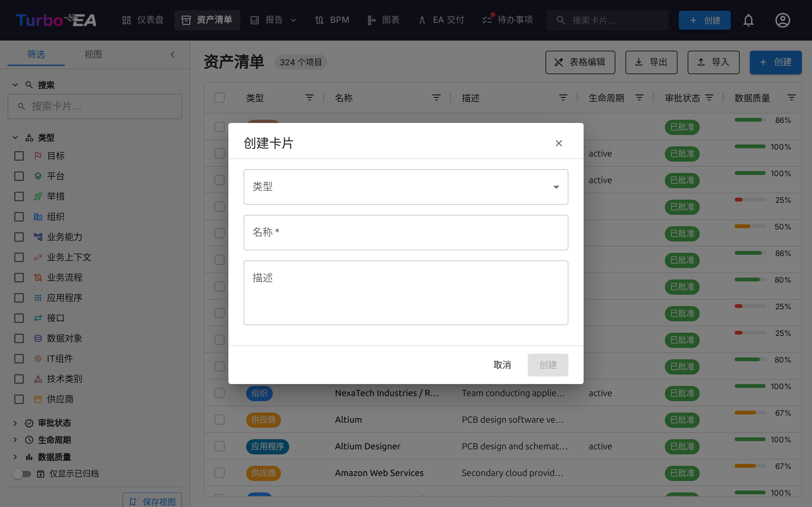Click the 名称 input field in the dialog
This screenshot has height=507, width=812.
406,232
